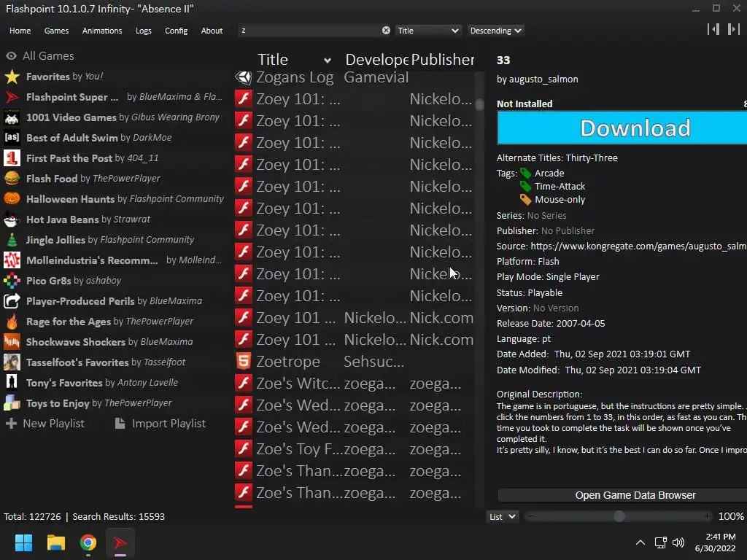Open the Animations tab

click(x=102, y=31)
